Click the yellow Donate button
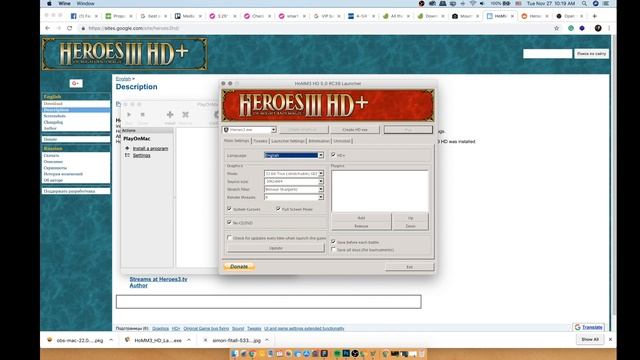 pyautogui.click(x=239, y=267)
